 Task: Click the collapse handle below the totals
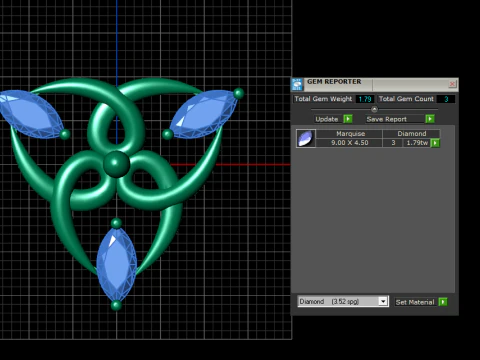pos(374,109)
